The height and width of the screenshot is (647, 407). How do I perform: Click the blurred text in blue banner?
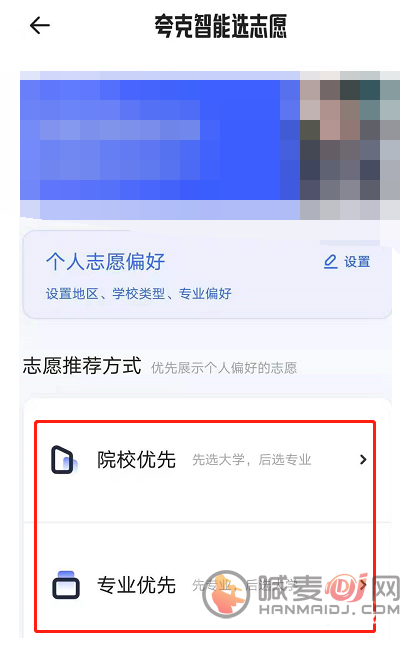(120, 130)
